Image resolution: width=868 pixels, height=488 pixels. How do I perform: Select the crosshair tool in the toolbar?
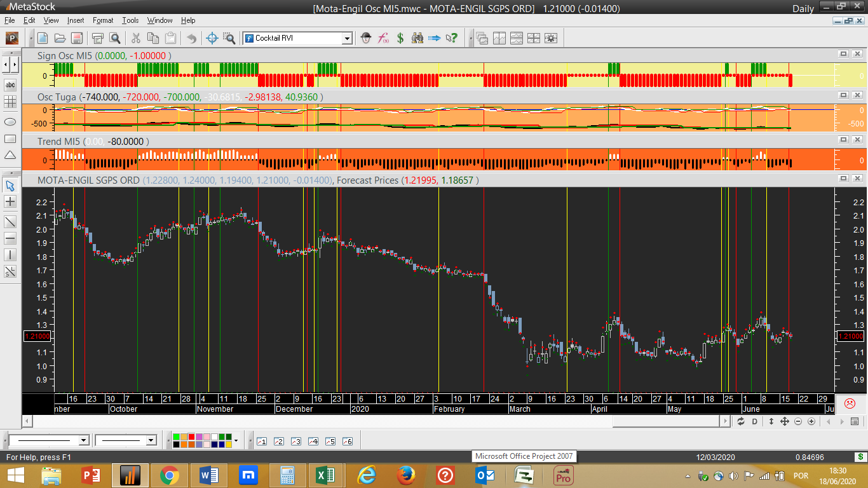click(213, 38)
